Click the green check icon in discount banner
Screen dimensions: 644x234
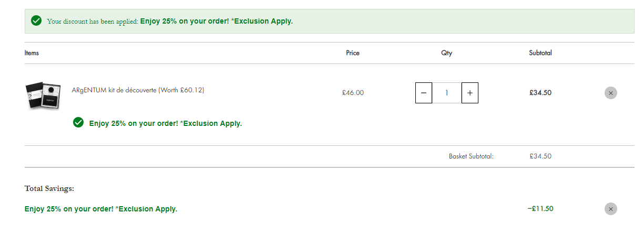point(36,21)
